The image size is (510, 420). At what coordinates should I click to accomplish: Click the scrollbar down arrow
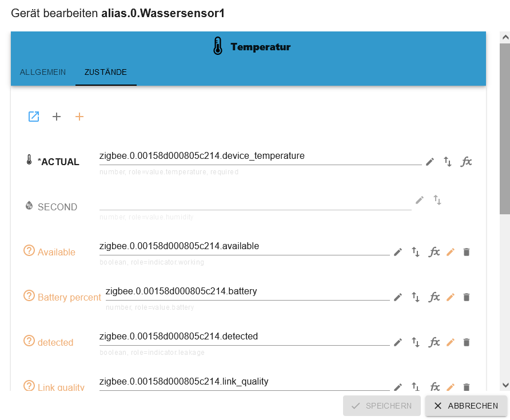[x=505, y=385]
